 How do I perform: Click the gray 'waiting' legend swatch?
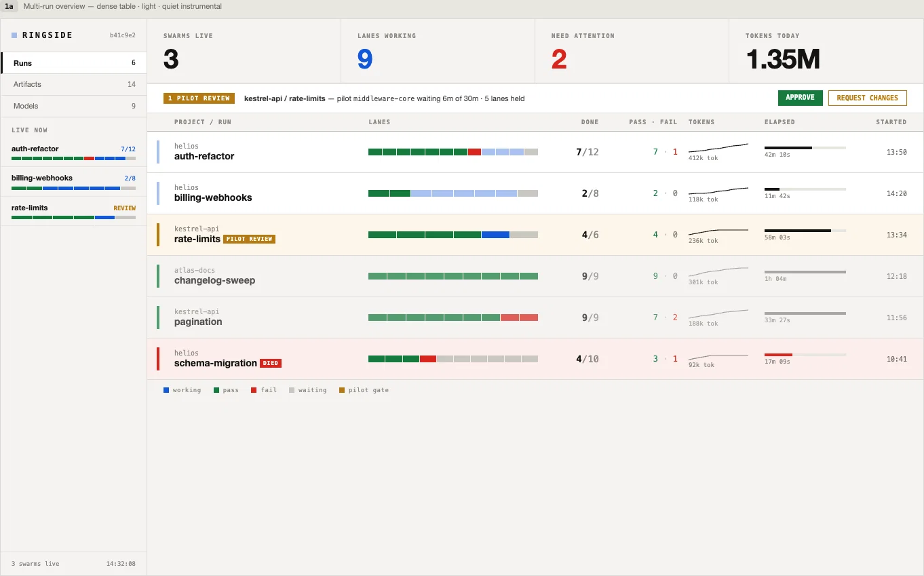292,390
